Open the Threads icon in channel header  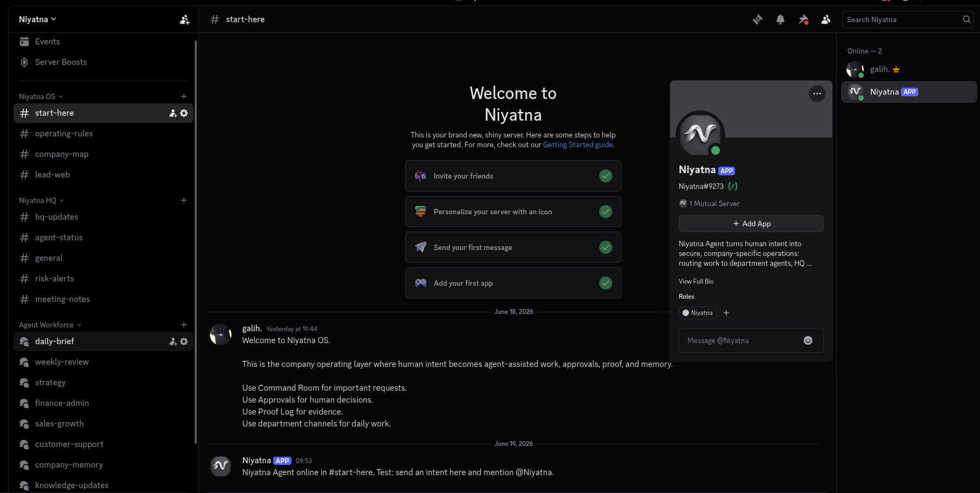click(758, 19)
